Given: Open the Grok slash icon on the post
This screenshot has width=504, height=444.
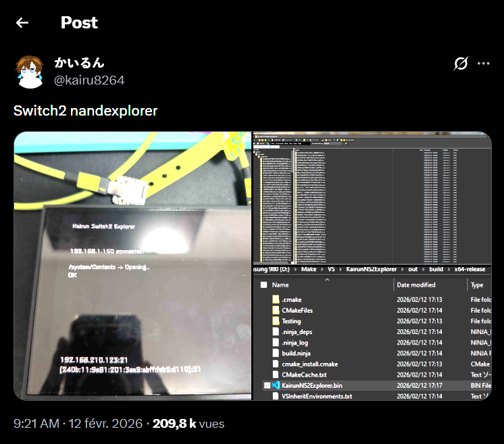Looking at the screenshot, I should click(x=461, y=64).
